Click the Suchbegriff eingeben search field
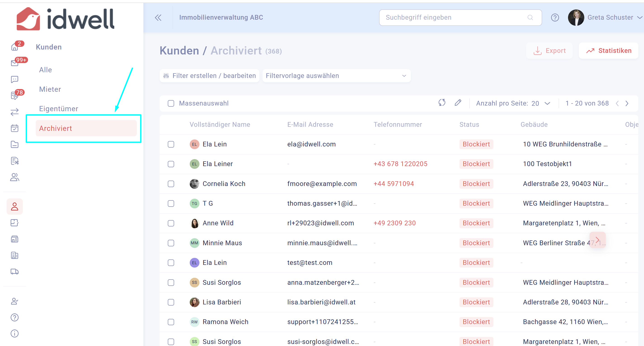Viewport: 644px width, 346px height. click(x=455, y=17)
